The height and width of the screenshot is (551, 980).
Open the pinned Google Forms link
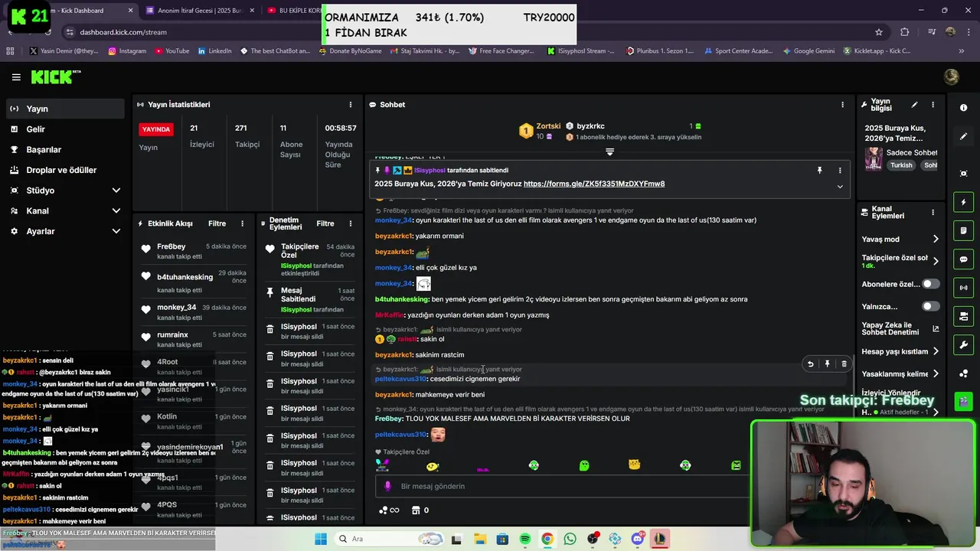click(594, 184)
